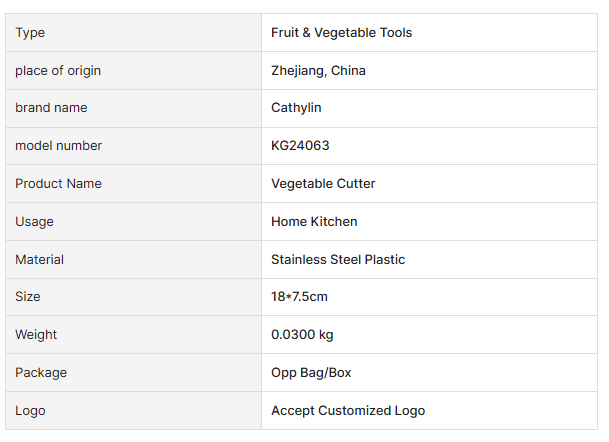
Task: Click the 'Type' attribute label cell
Action: point(30,33)
